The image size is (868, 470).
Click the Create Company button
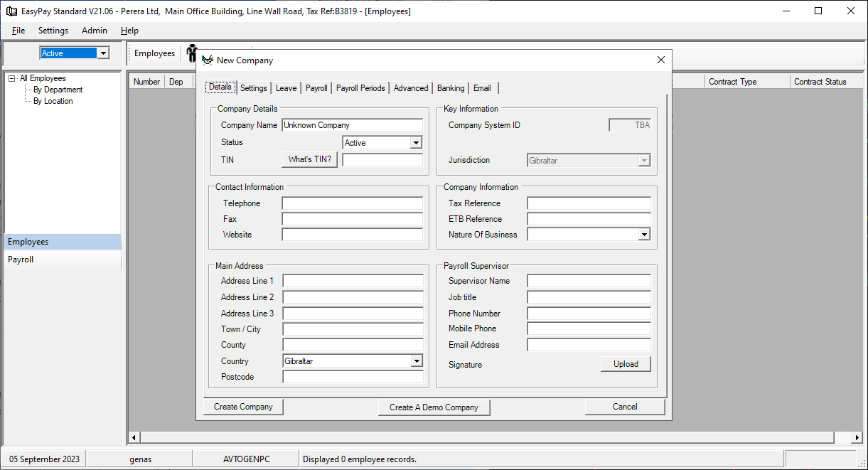click(243, 407)
